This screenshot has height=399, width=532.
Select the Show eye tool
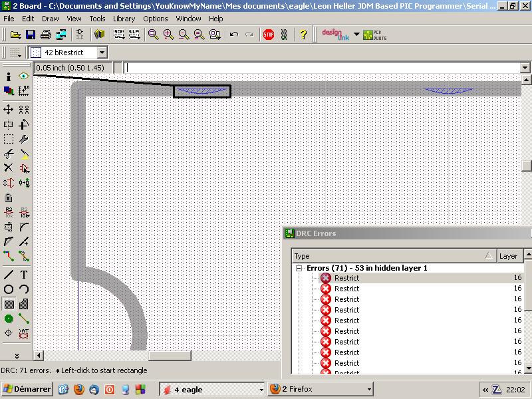click(24, 76)
